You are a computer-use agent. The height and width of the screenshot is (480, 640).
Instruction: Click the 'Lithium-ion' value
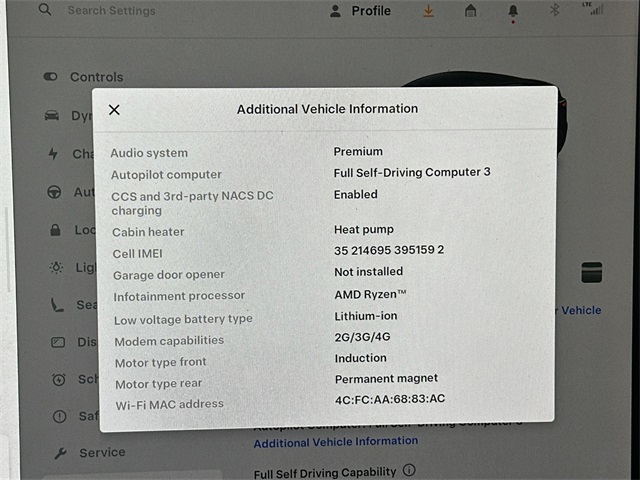point(366,316)
